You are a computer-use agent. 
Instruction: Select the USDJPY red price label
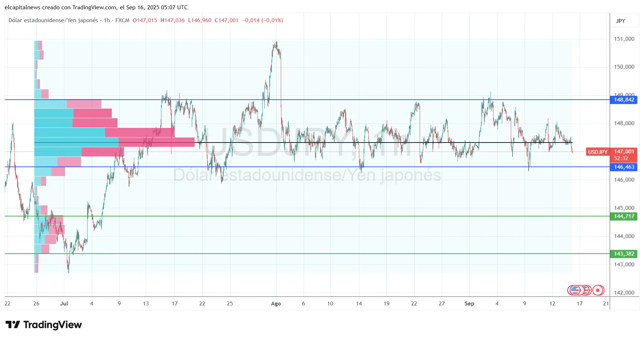pyautogui.click(x=599, y=152)
